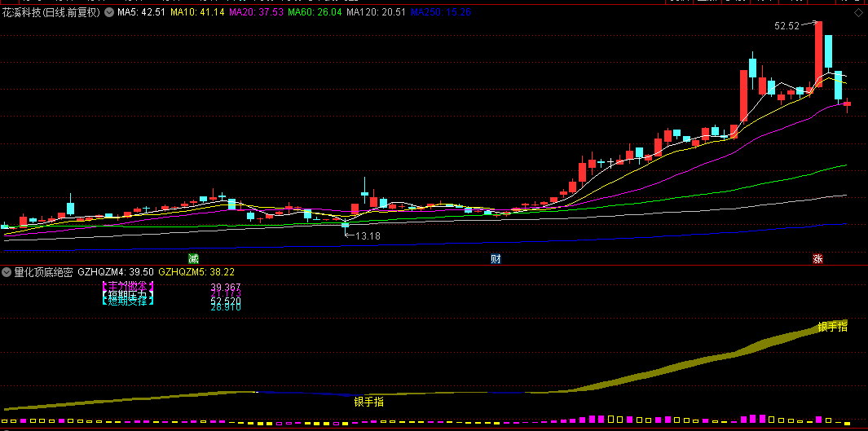This screenshot has width=868, height=431.
Task: Click the red 涨 event marker
Action: tap(817, 259)
